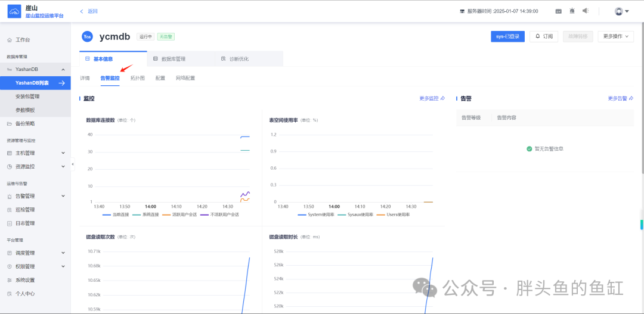Toggle 当前连接 legend in connections chart

point(116,214)
